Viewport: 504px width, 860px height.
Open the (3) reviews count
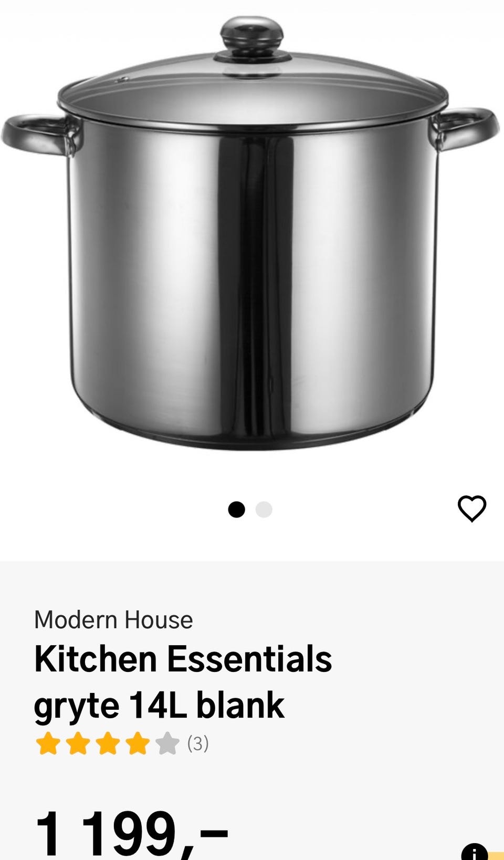pyautogui.click(x=198, y=743)
